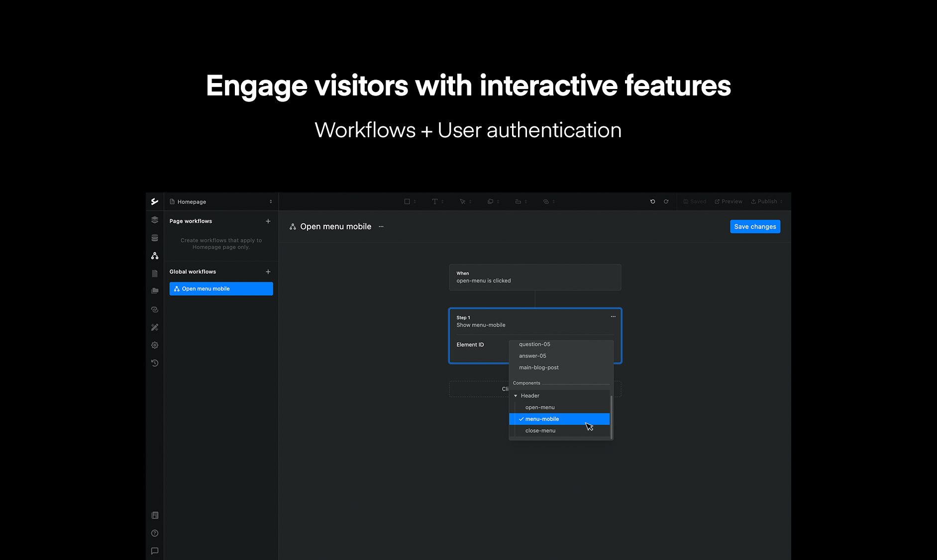
Task: Collapse the Header component group
Action: pyautogui.click(x=516, y=395)
